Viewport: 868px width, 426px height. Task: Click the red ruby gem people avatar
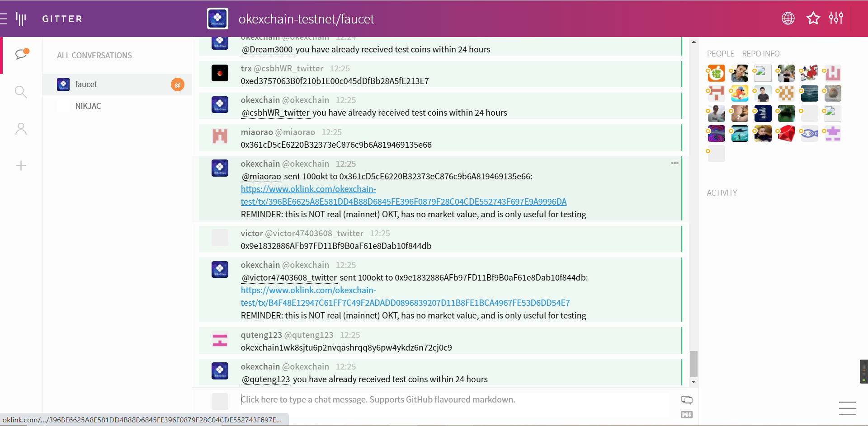pyautogui.click(x=786, y=134)
